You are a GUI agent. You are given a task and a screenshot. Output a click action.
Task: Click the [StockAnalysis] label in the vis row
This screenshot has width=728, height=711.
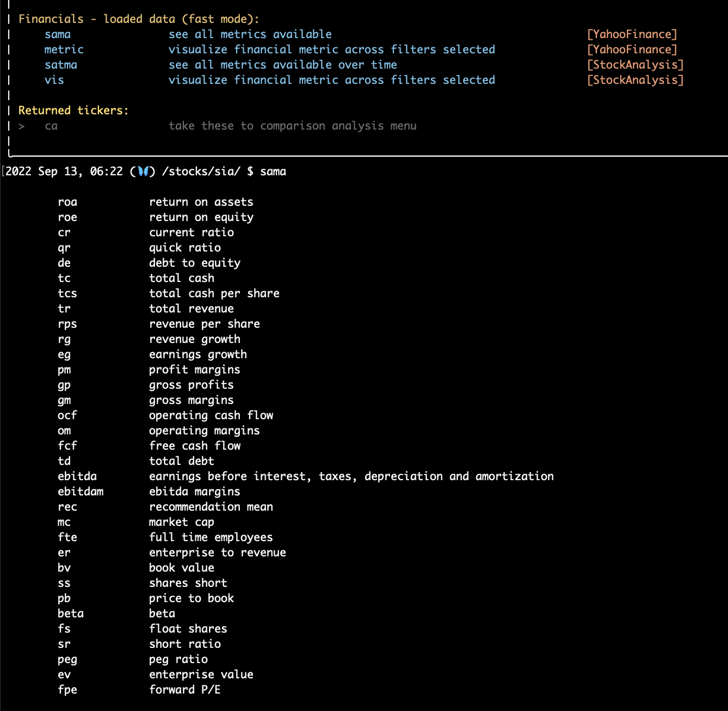click(636, 80)
